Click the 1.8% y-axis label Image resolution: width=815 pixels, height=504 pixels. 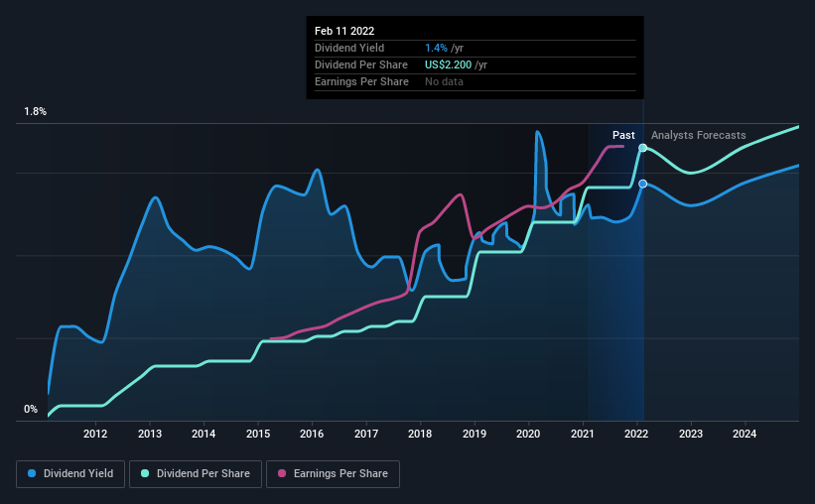coord(35,112)
